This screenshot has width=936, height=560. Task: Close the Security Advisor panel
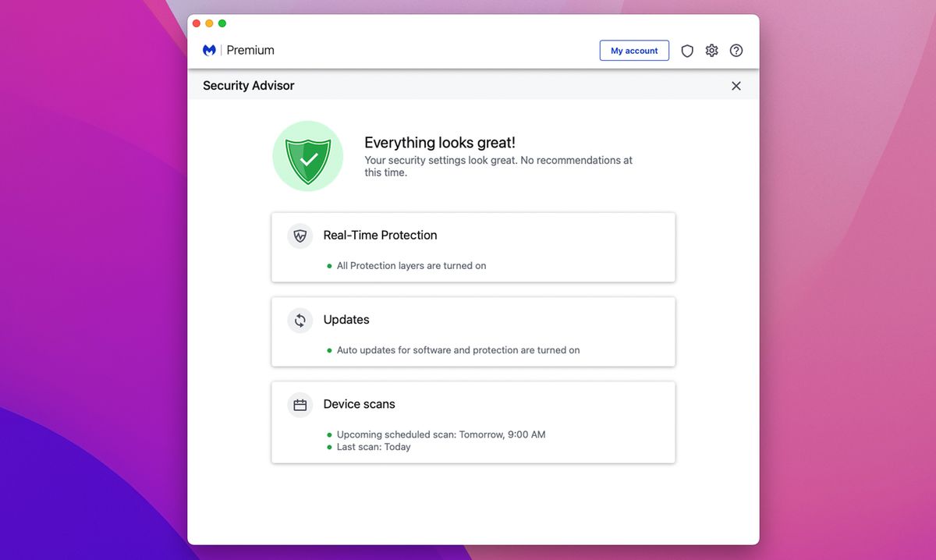click(x=736, y=86)
